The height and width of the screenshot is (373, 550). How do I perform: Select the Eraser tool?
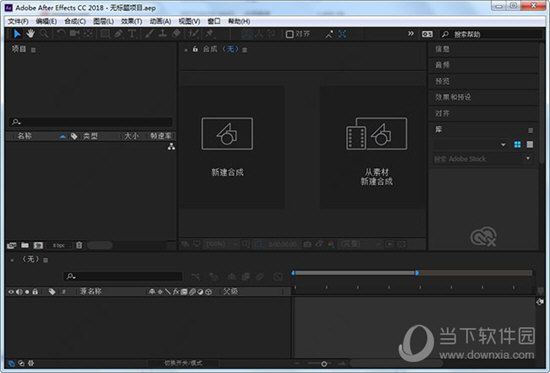pos(176,34)
